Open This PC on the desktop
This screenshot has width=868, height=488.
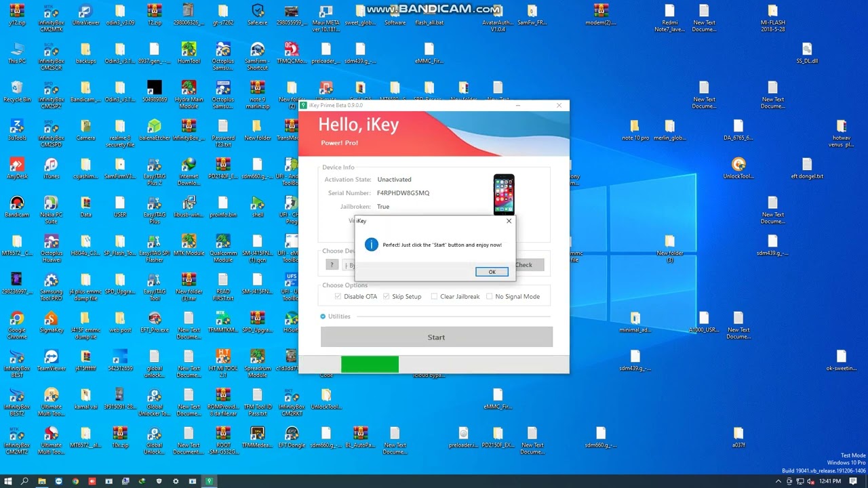[x=17, y=53]
